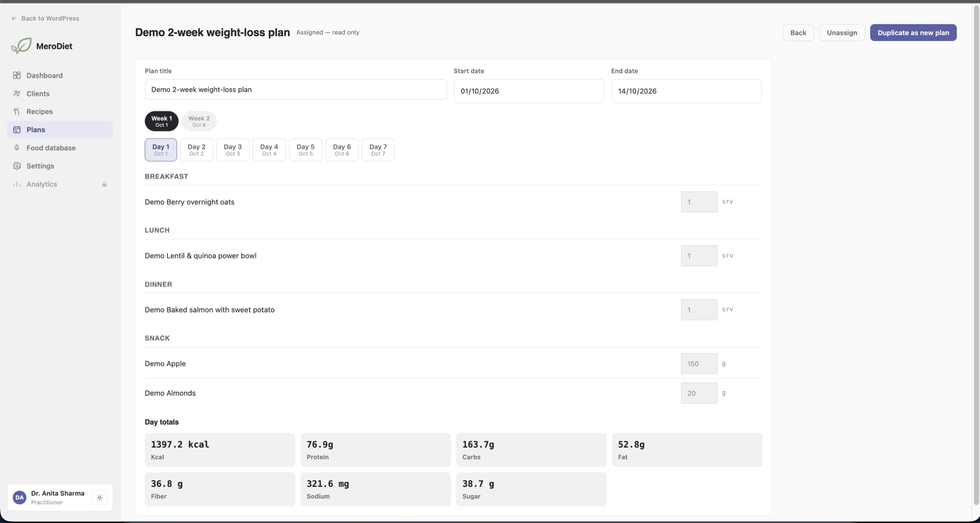Viewport: 980px width, 523px height.
Task: Click servings field for Lentil quinoa bowl
Action: [x=699, y=256]
